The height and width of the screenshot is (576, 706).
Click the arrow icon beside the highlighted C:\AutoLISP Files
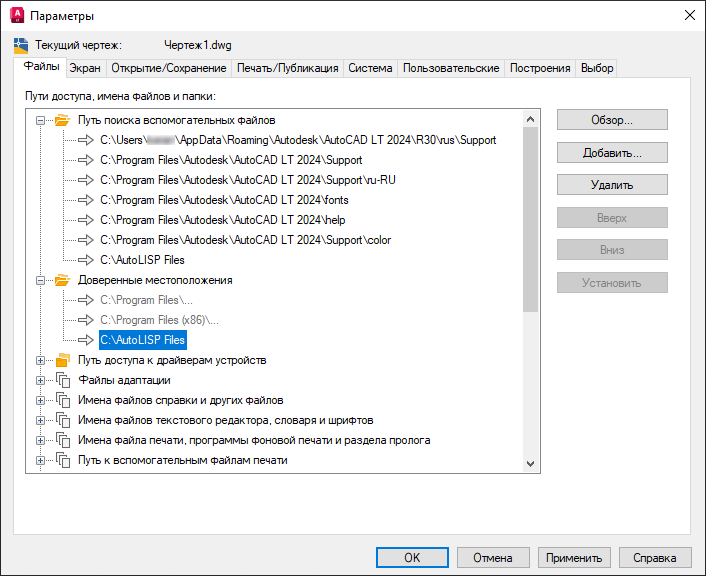pyautogui.click(x=86, y=340)
